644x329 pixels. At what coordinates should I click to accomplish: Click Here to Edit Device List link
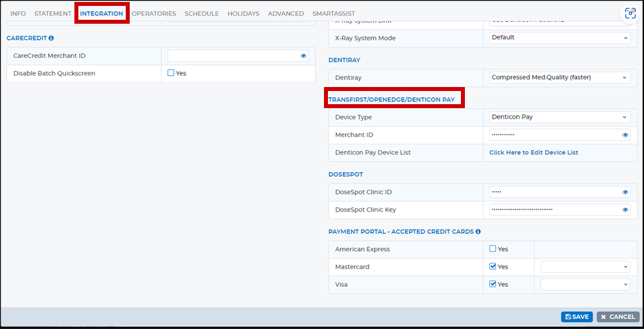533,152
